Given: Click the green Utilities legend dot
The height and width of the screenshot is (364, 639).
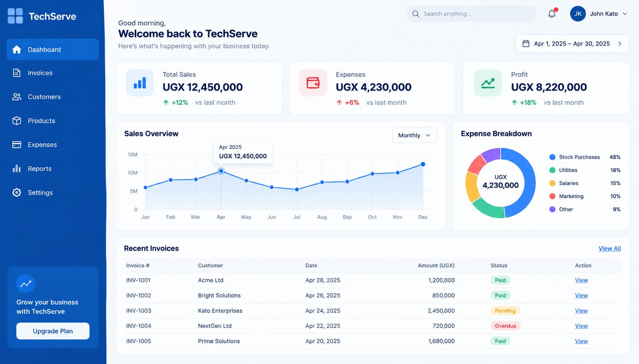Looking at the screenshot, I should tap(552, 170).
